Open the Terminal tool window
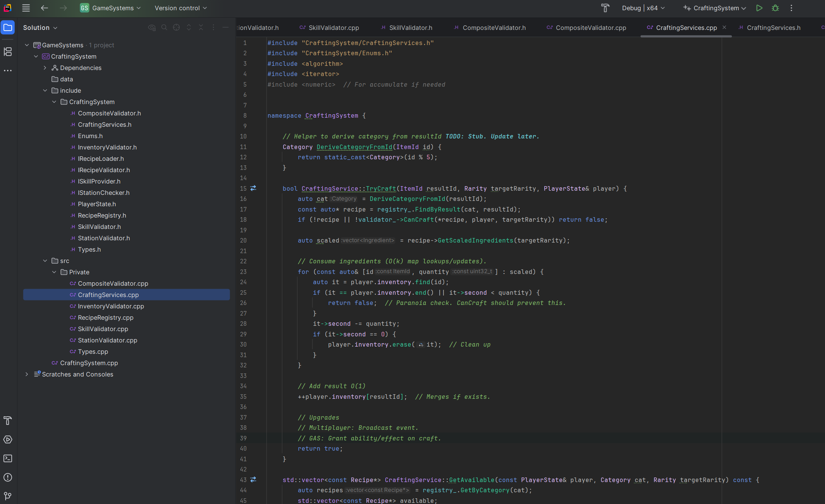 [8, 459]
